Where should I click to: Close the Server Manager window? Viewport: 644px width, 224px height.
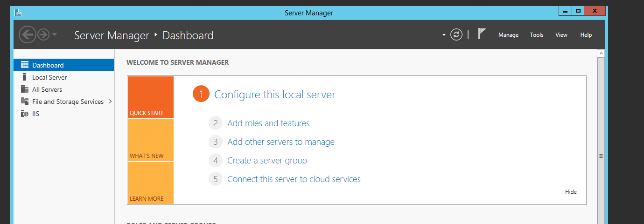click(595, 11)
